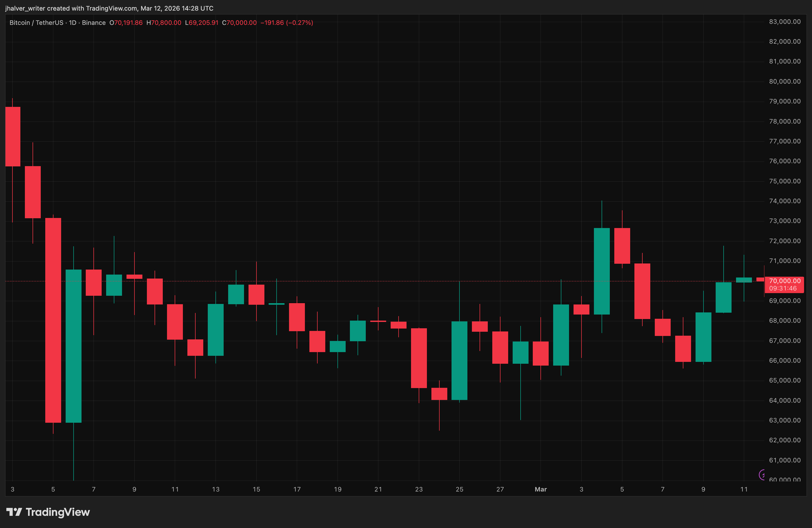Click the purple lightning bolt event icon
The width and height of the screenshot is (812, 528).
click(x=762, y=475)
